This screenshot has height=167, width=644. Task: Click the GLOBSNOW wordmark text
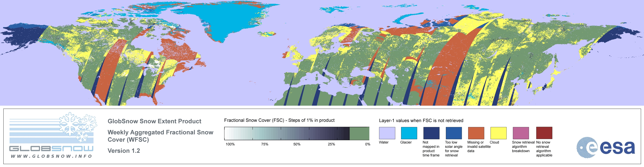pyautogui.click(x=51, y=149)
